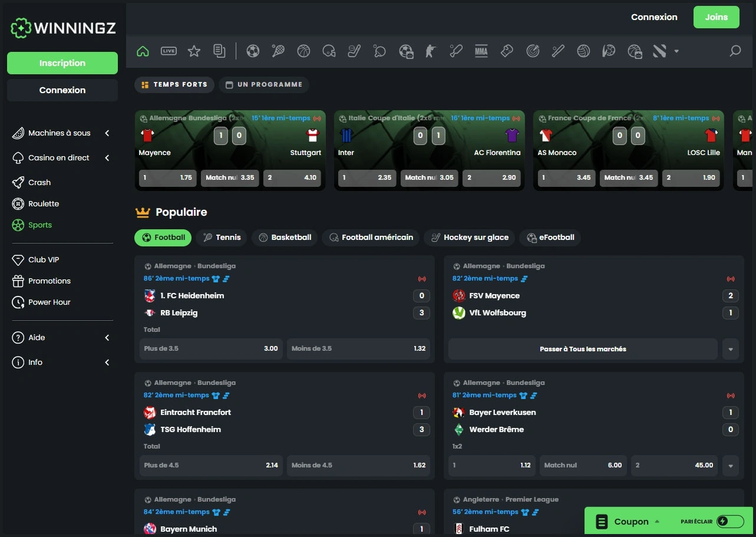Open the more sports dropdown arrow in toolbar
Viewport: 756px width, 537px height.
(x=676, y=51)
